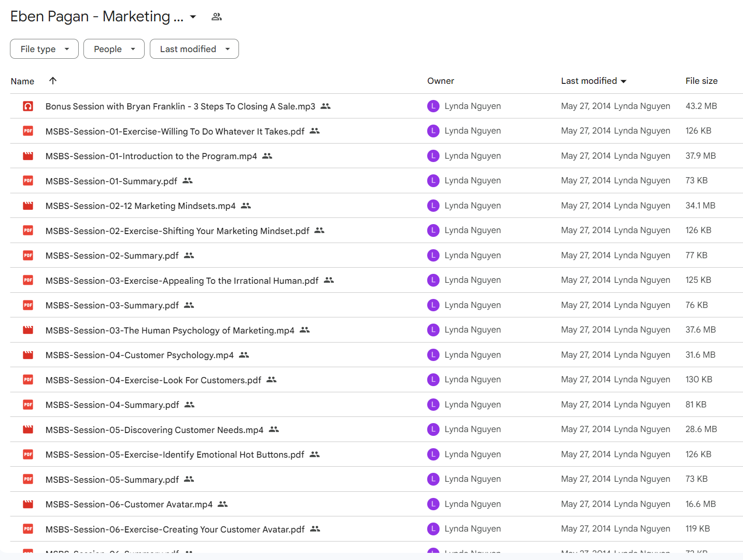Select MSBS-Session-03-Exercise-Appealing To the Irrational Human.pdf name
The height and width of the screenshot is (560, 743).
pyautogui.click(x=182, y=280)
